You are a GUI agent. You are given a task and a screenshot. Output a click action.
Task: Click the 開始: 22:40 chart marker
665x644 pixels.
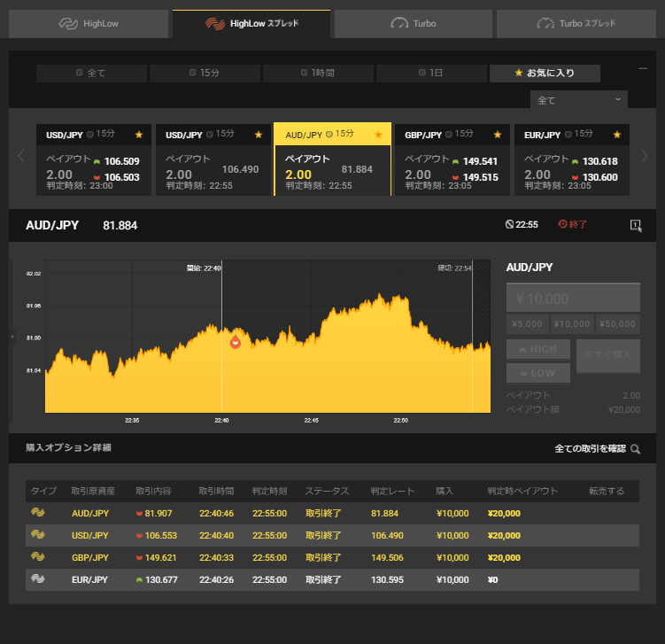point(204,268)
